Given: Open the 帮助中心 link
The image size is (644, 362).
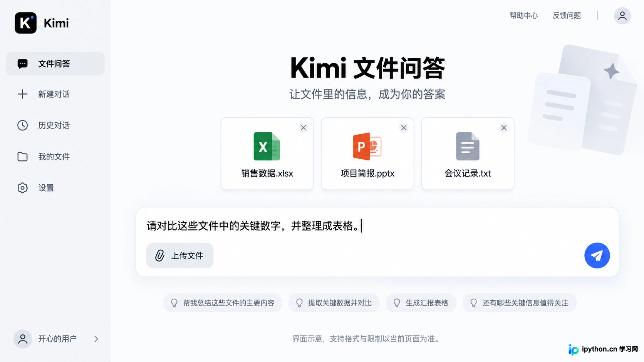Looking at the screenshot, I should (x=524, y=16).
